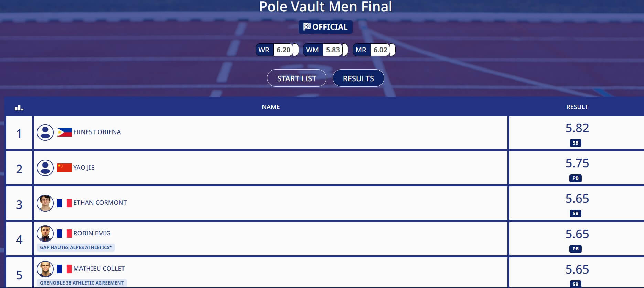Click Yao Jie's default avatar icon
This screenshot has width=644, height=288.
tap(45, 168)
